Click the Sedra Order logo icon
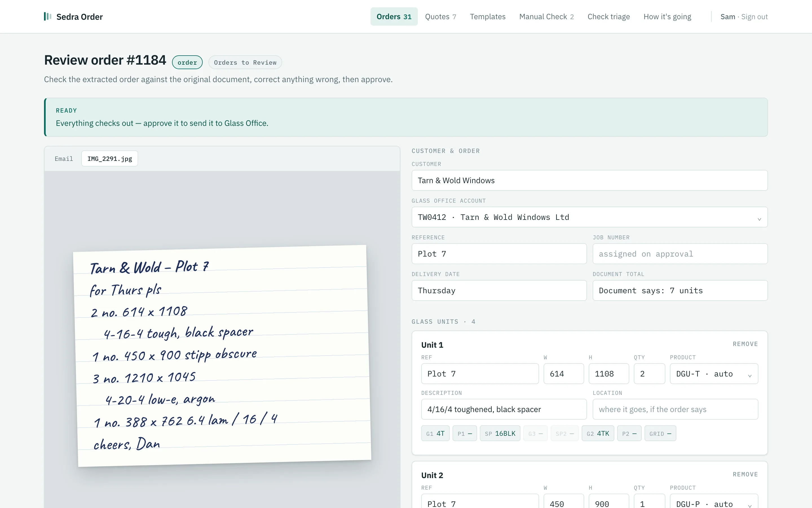812x508 pixels. coord(48,16)
